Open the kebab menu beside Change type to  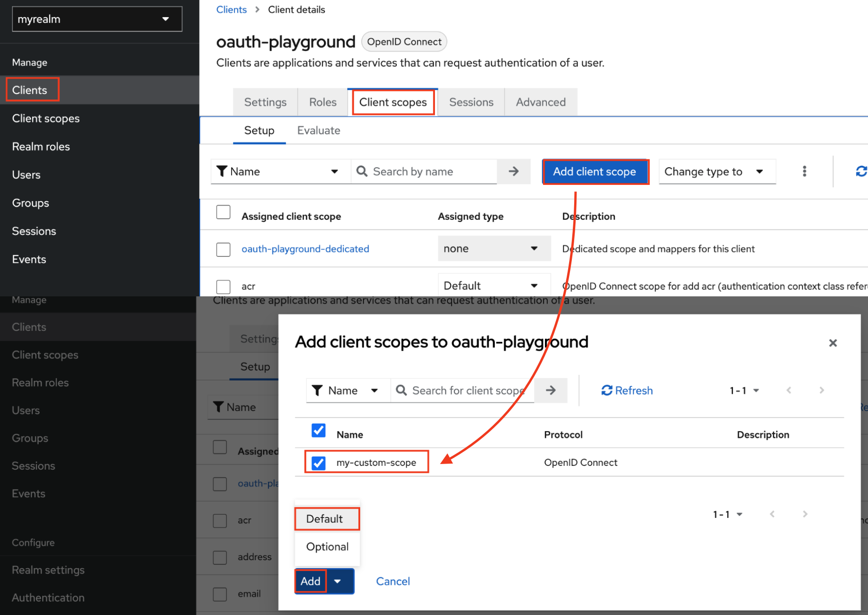pyautogui.click(x=804, y=171)
